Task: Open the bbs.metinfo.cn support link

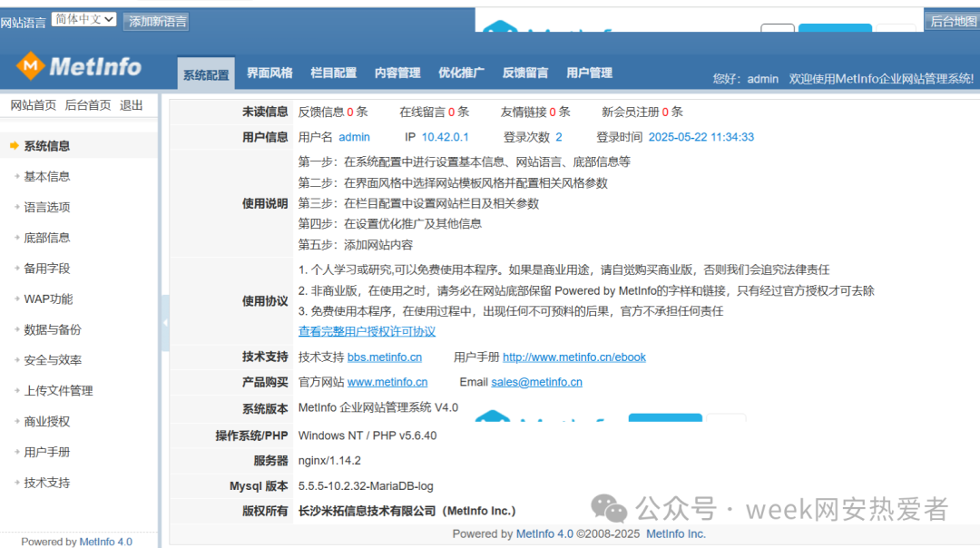Action: coord(385,357)
